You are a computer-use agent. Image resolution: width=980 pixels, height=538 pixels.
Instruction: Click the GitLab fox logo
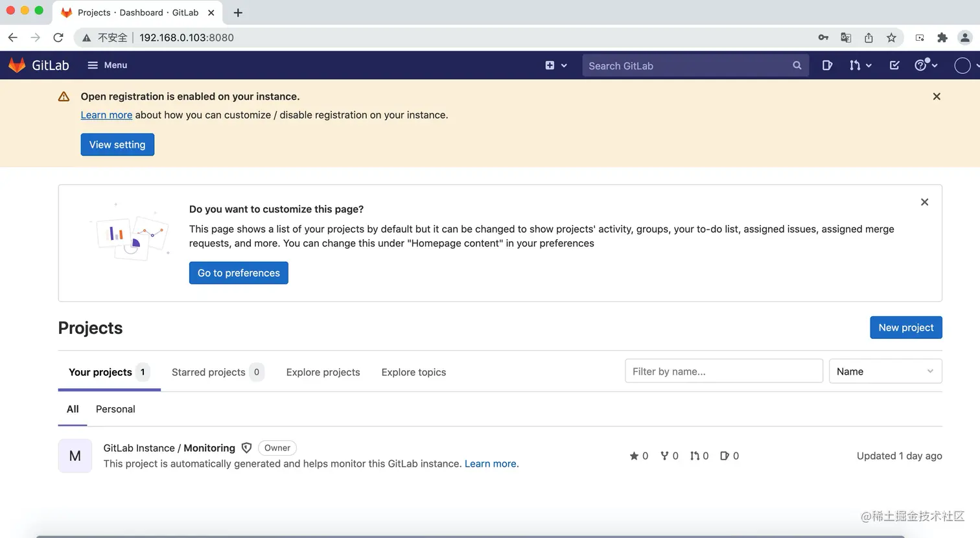pyautogui.click(x=17, y=65)
